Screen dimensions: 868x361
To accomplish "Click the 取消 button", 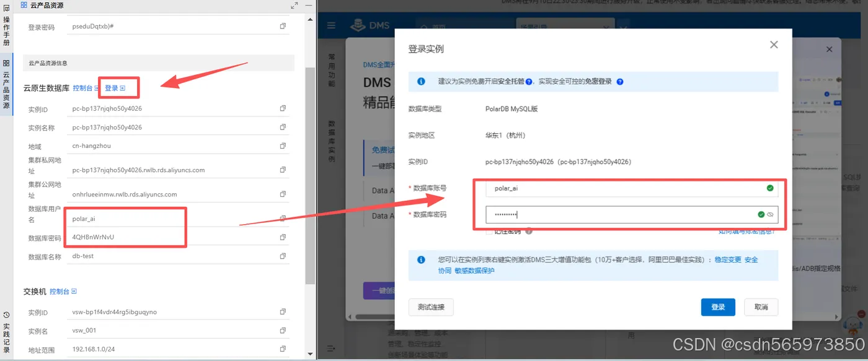I will (x=761, y=307).
